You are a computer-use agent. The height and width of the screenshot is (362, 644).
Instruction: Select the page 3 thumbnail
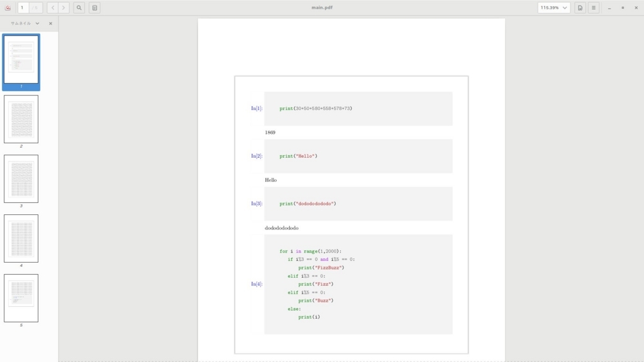(x=21, y=178)
